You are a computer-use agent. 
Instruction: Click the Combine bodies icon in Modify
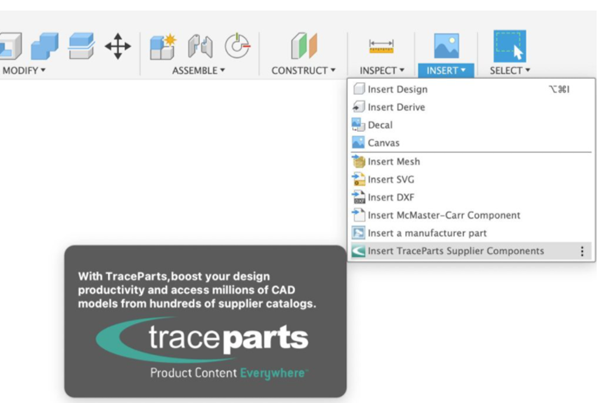pos(44,47)
